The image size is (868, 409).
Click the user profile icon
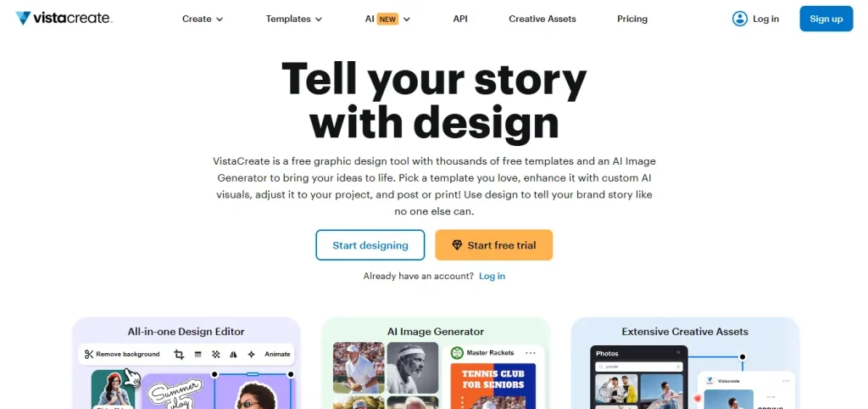pos(740,19)
